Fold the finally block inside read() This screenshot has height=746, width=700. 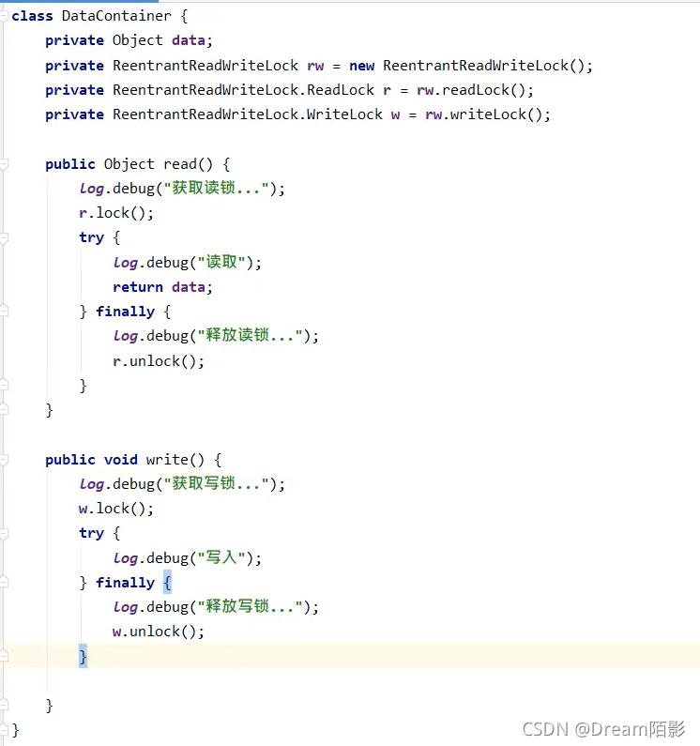click(x=4, y=312)
